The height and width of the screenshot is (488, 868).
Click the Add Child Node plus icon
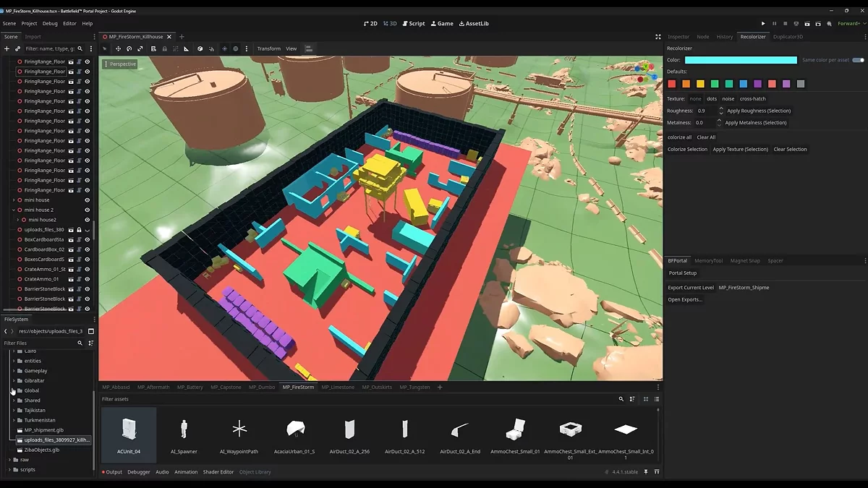pos(7,48)
